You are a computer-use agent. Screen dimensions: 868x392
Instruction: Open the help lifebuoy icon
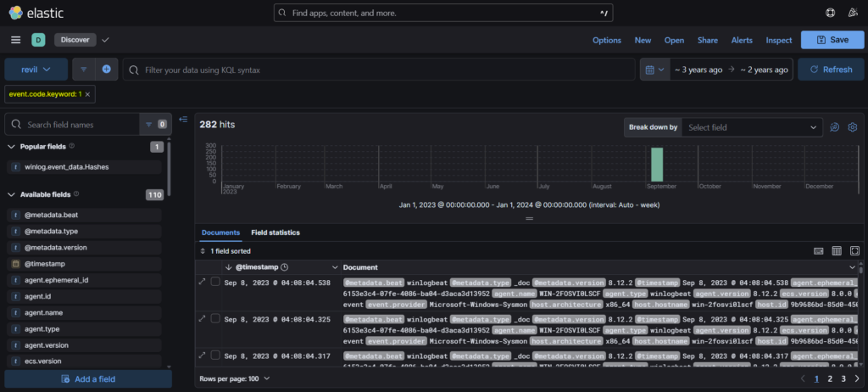[x=830, y=13]
